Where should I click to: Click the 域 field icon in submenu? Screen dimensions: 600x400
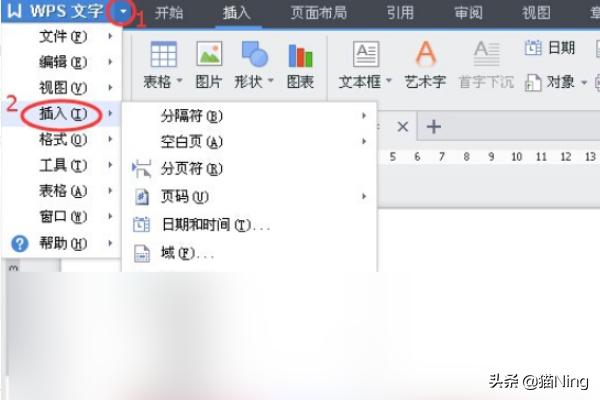point(142,253)
